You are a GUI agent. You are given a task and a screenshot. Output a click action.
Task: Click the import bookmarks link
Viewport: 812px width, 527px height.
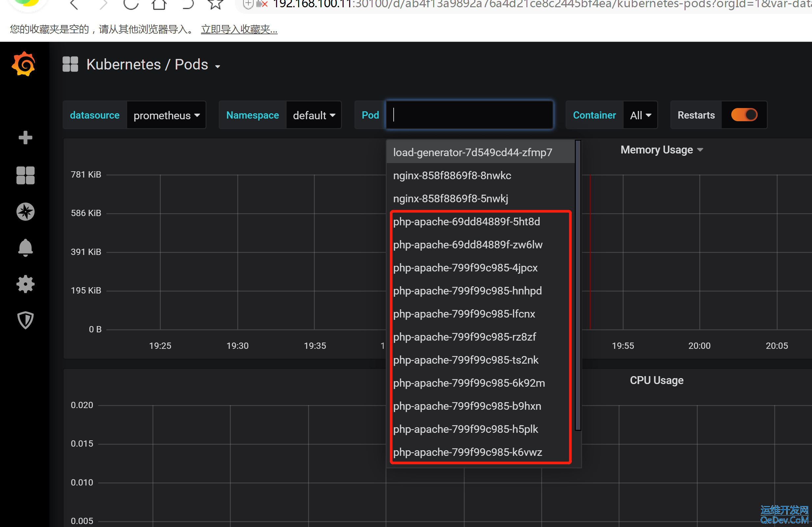(239, 29)
